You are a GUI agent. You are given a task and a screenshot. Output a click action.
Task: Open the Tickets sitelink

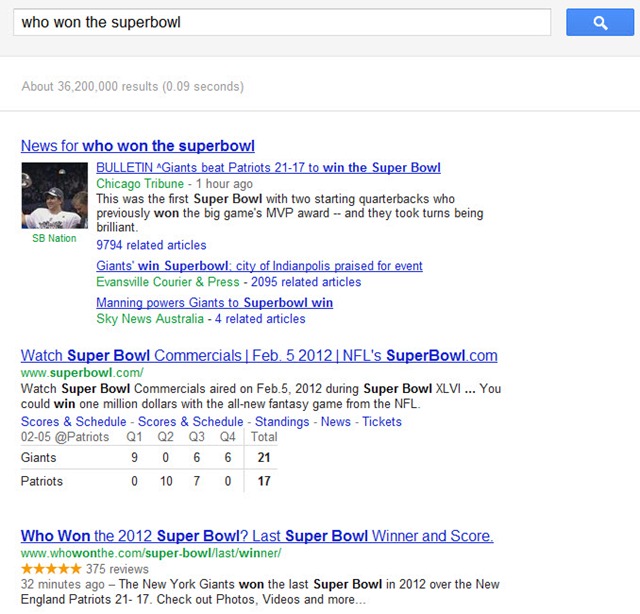click(382, 422)
